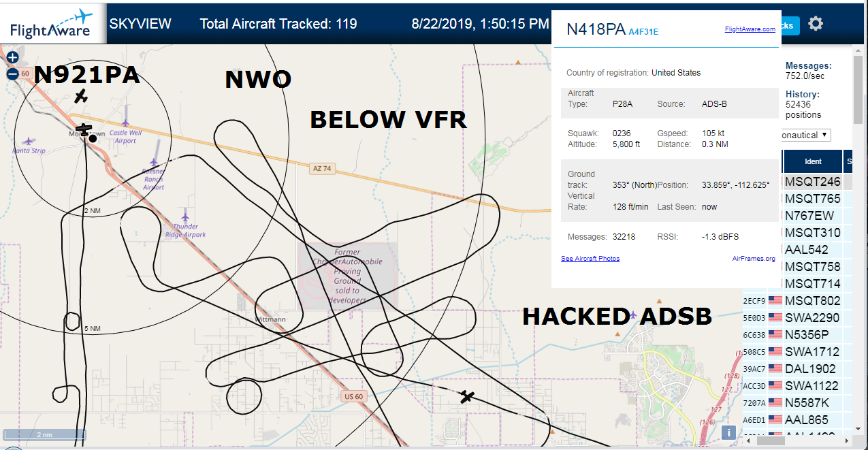Open the settings gear icon
This screenshot has height=450, width=868.
(x=816, y=23)
